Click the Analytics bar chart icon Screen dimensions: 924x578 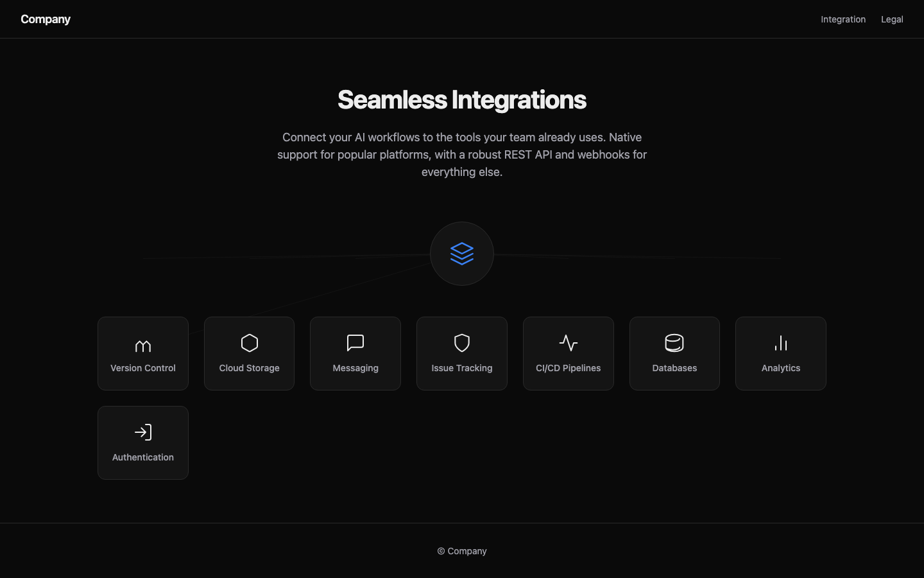point(781,343)
